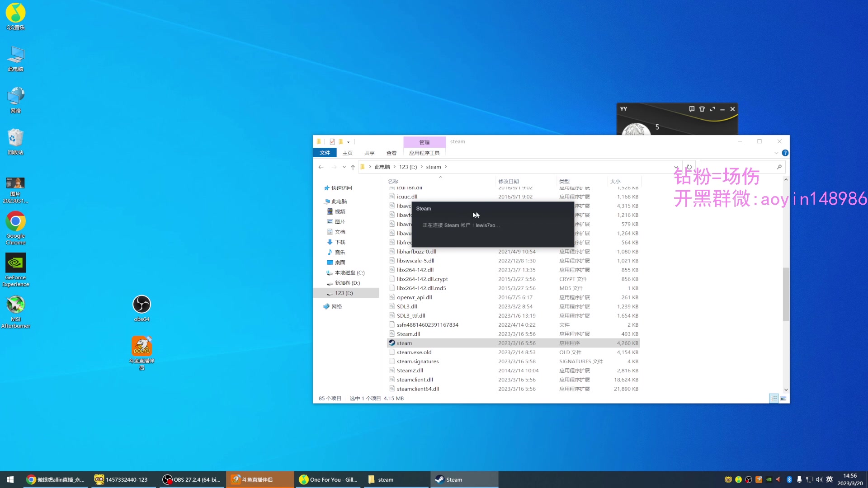Screen dimensions: 868x488
Task: Open QQ音乐 desktop icon
Action: click(x=15, y=17)
